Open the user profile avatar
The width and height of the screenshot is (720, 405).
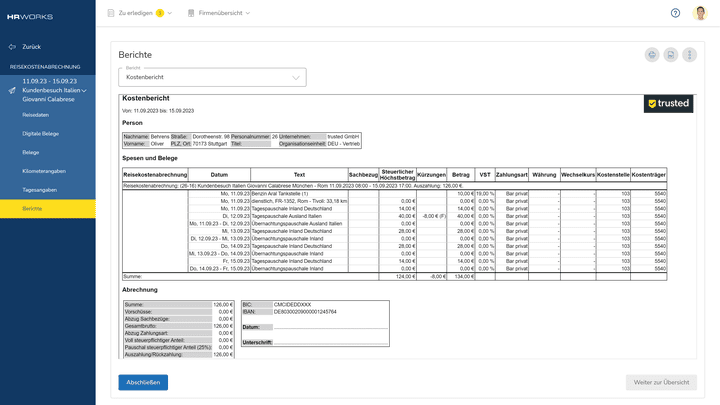click(701, 13)
